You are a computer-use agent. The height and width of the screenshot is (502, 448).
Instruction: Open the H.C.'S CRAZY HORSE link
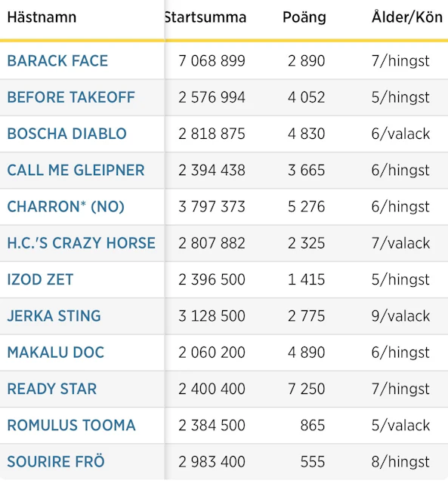82,243
